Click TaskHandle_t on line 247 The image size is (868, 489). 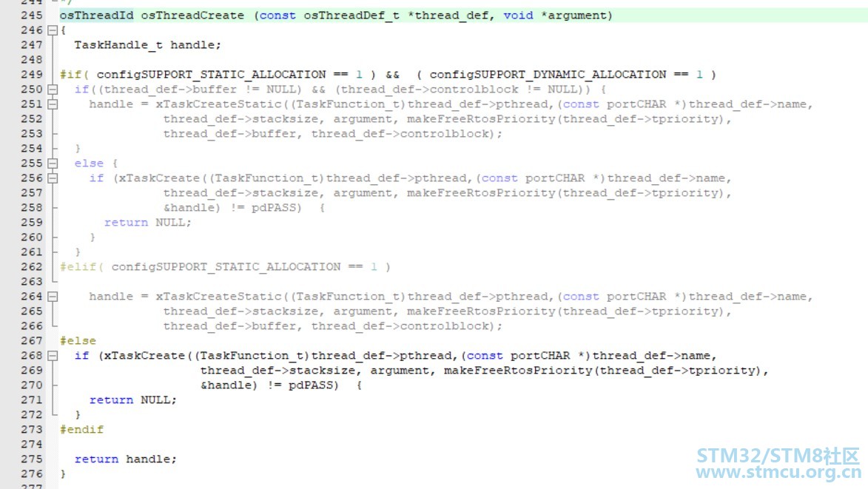tap(118, 45)
